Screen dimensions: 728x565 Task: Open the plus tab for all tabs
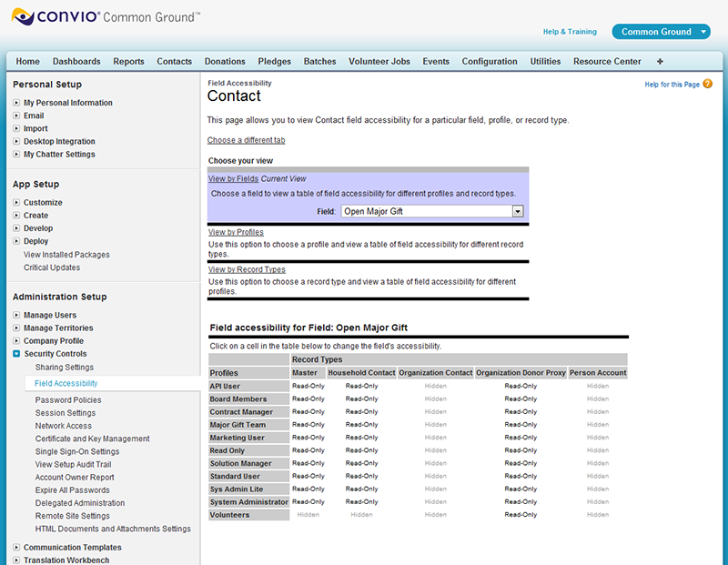click(660, 62)
